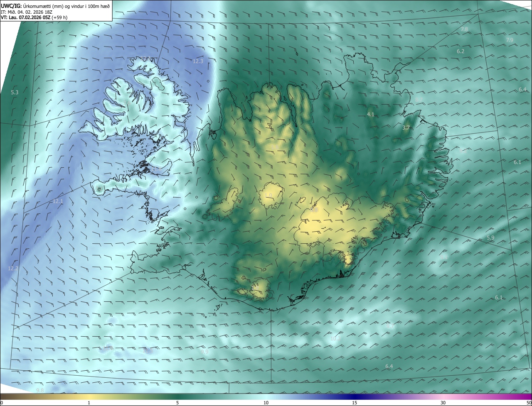
Task: Click the 9.9 value south of Iceland
Action: pos(204,352)
